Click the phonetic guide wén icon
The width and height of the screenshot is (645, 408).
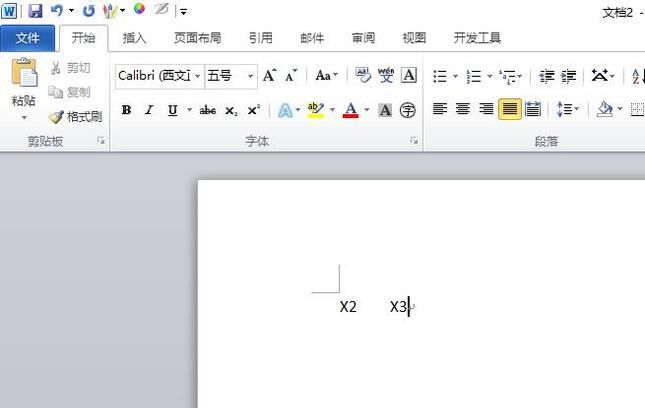click(x=386, y=75)
